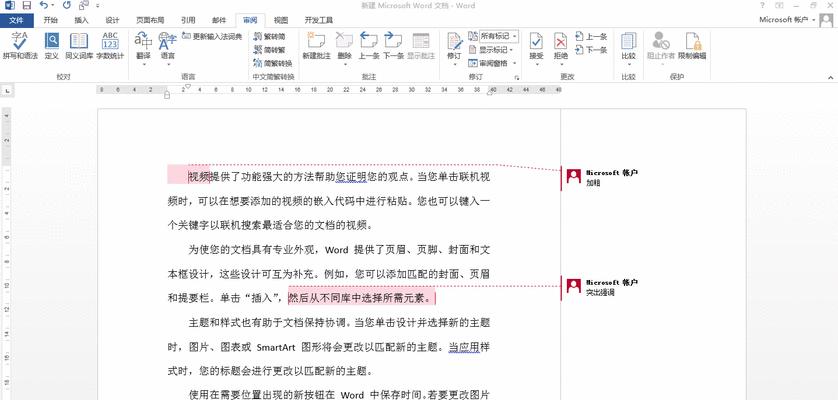The image size is (838, 400).
Task: Open the 同义词库 thesaurus
Action: [79, 46]
